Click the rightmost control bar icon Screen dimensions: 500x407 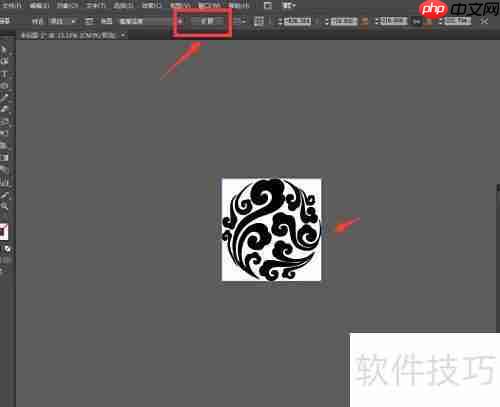(x=484, y=21)
